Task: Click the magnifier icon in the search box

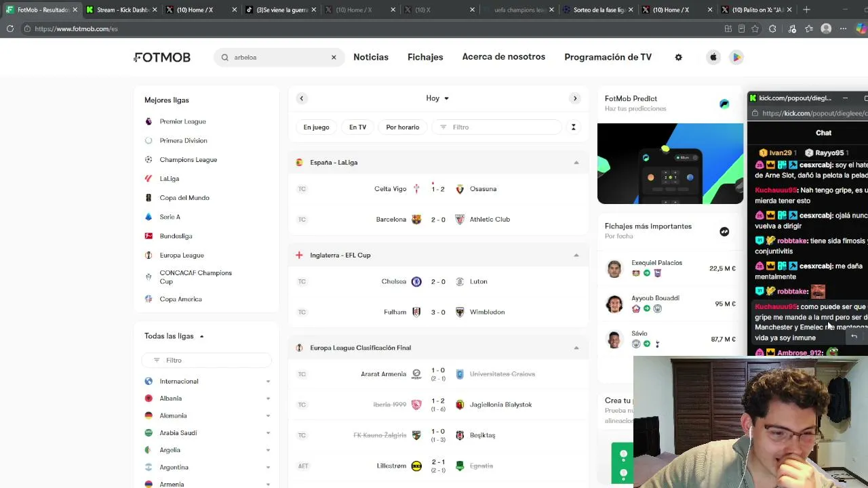Action: (x=225, y=58)
